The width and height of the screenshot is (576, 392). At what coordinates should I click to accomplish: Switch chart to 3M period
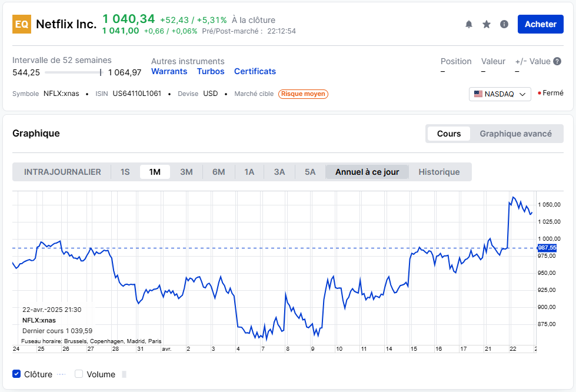click(187, 172)
